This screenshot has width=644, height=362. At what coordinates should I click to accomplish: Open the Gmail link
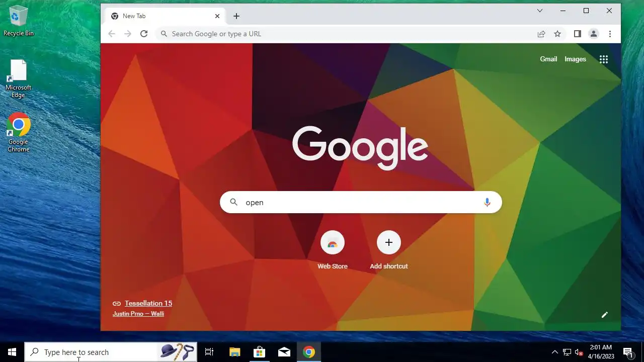pyautogui.click(x=548, y=59)
